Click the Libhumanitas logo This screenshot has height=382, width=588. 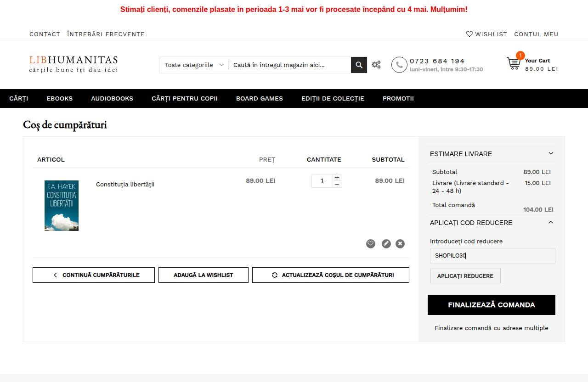pyautogui.click(x=73, y=64)
